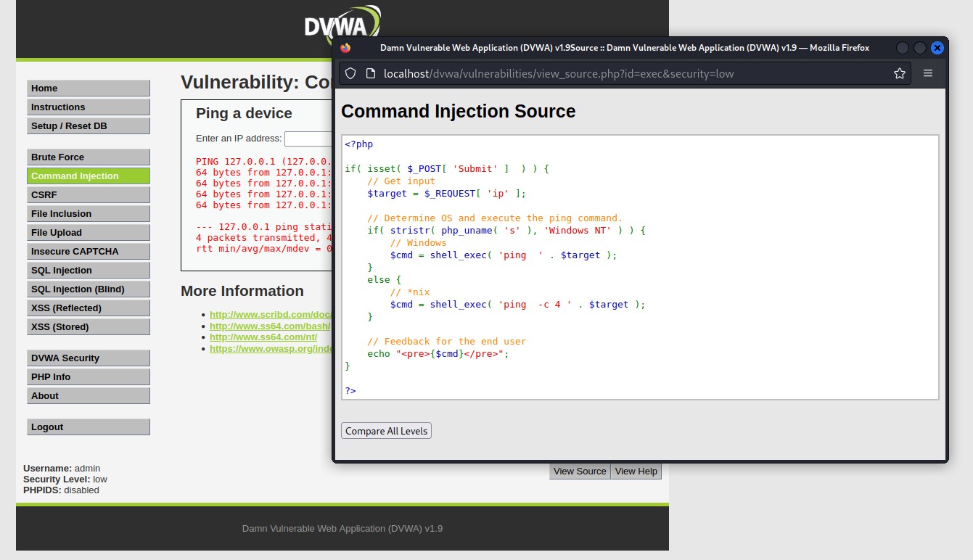The height and width of the screenshot is (560, 973).
Task: Click the DVWA v1.9 footer text
Action: (x=342, y=529)
